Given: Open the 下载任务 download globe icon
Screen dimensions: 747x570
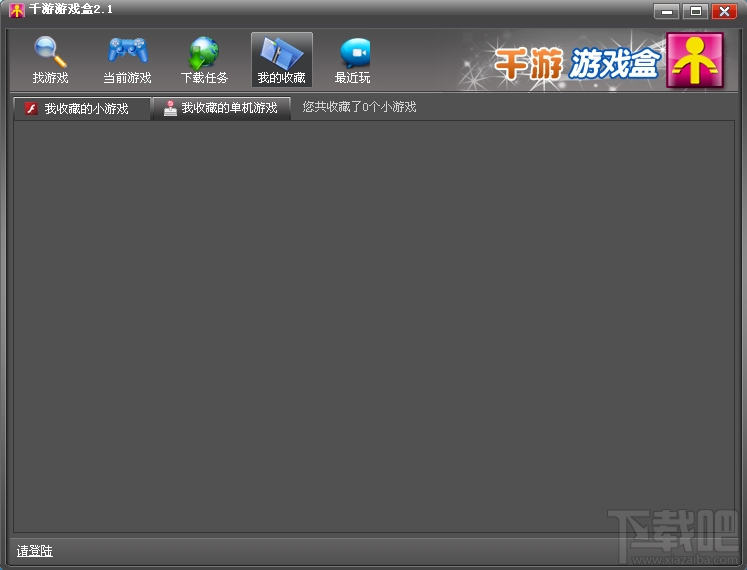Looking at the screenshot, I should tap(204, 52).
